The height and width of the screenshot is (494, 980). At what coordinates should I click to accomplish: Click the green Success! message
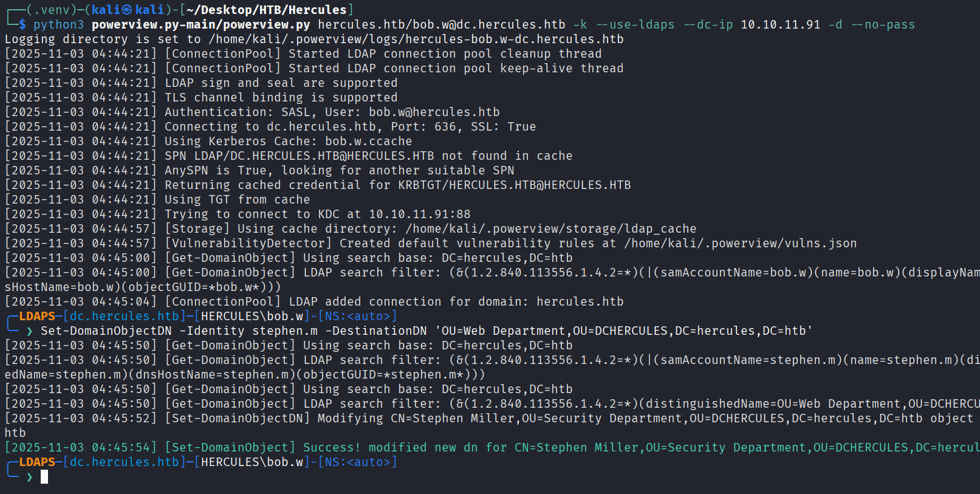332,447
